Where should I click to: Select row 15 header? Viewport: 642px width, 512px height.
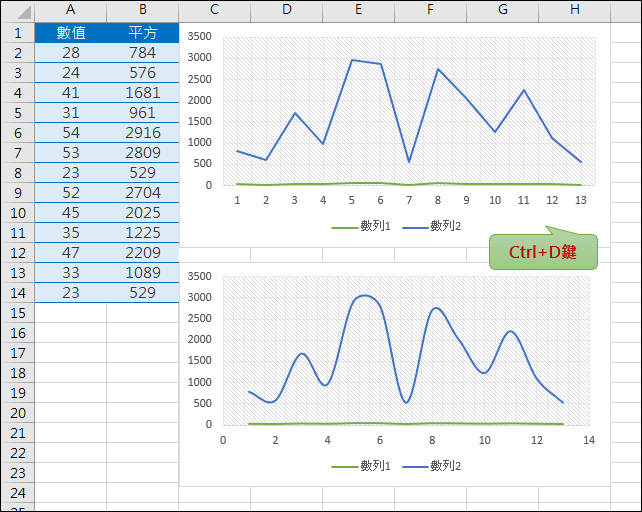point(18,313)
